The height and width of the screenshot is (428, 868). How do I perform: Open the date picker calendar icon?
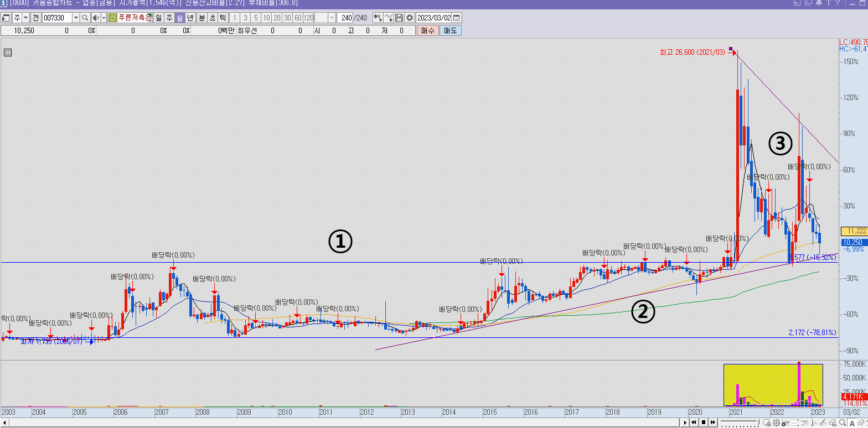(457, 18)
